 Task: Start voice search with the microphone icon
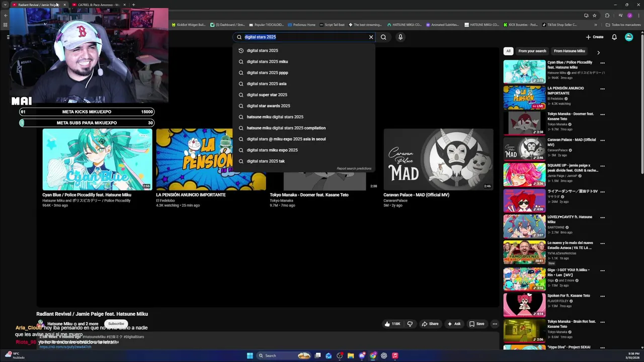[x=400, y=37]
